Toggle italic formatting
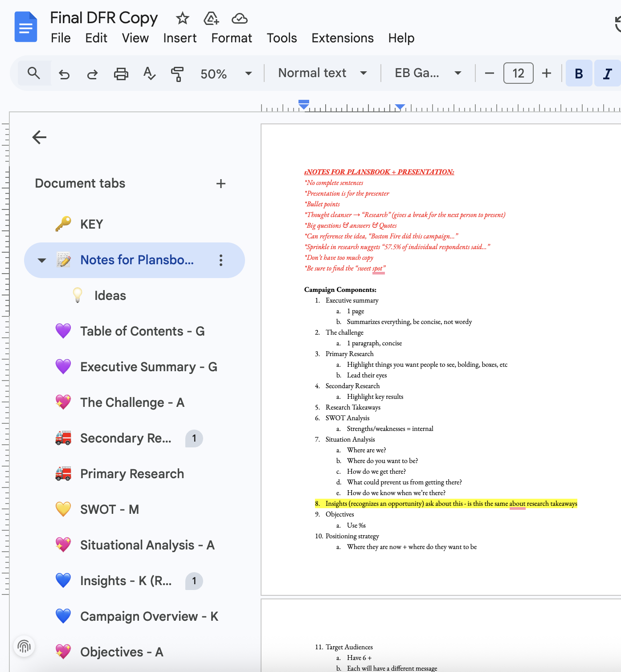Screen dimensions: 621x672 608,73
